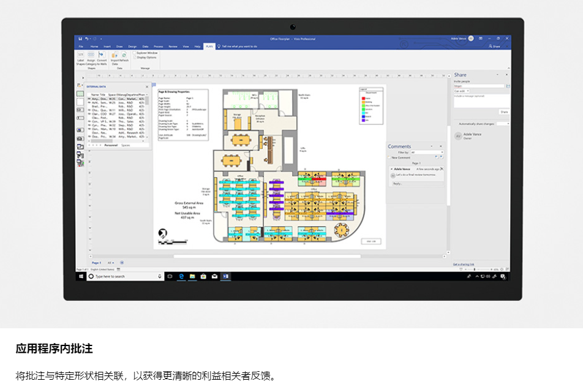This screenshot has height=392, width=583.
Task: Open the Design ribbon tab
Action: [x=132, y=46]
